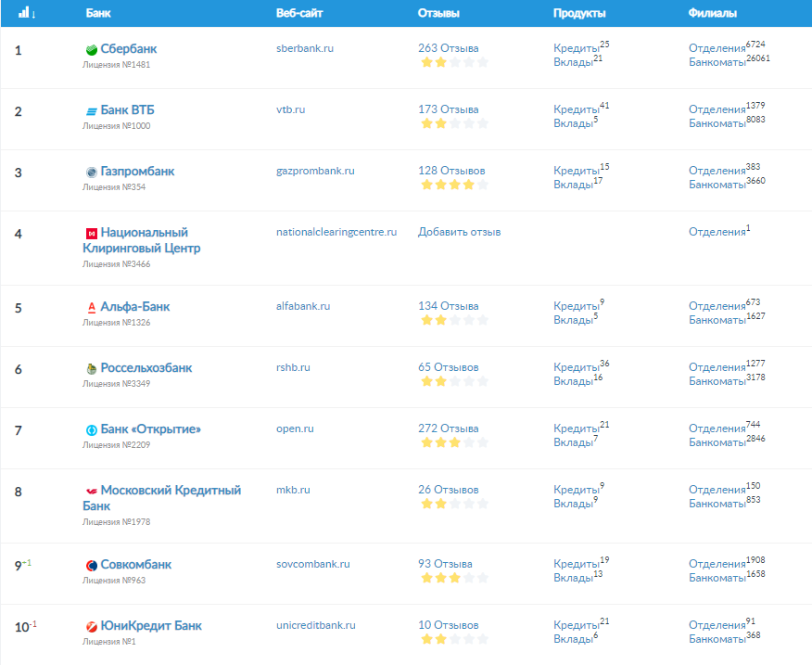The width and height of the screenshot is (812, 665).
Task: Open the Альфа-Банк bank page
Action: [135, 306]
